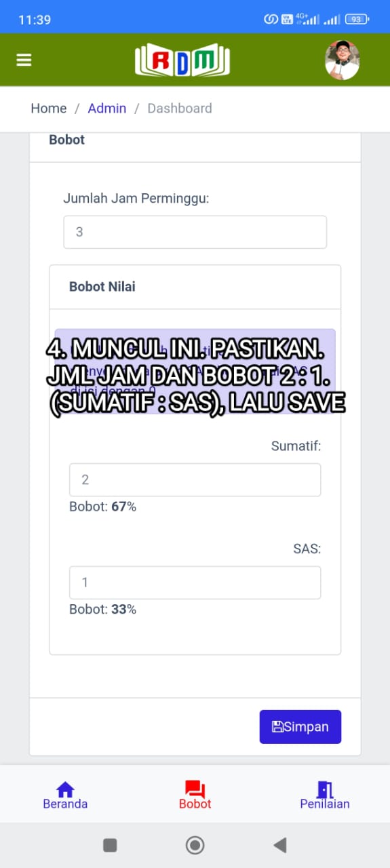The width and height of the screenshot is (390, 868).
Task: Tap the Beranda label in bottom navigation
Action: 65,804
